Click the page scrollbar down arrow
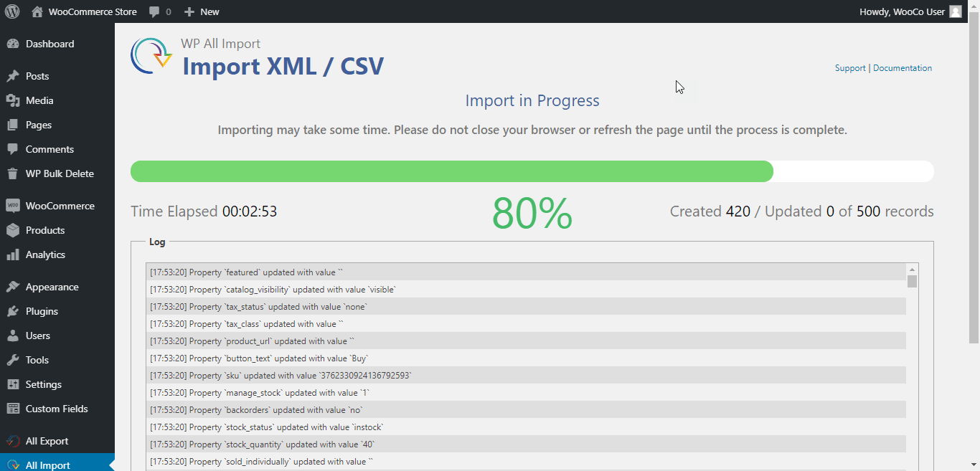The image size is (980, 471). [974, 465]
